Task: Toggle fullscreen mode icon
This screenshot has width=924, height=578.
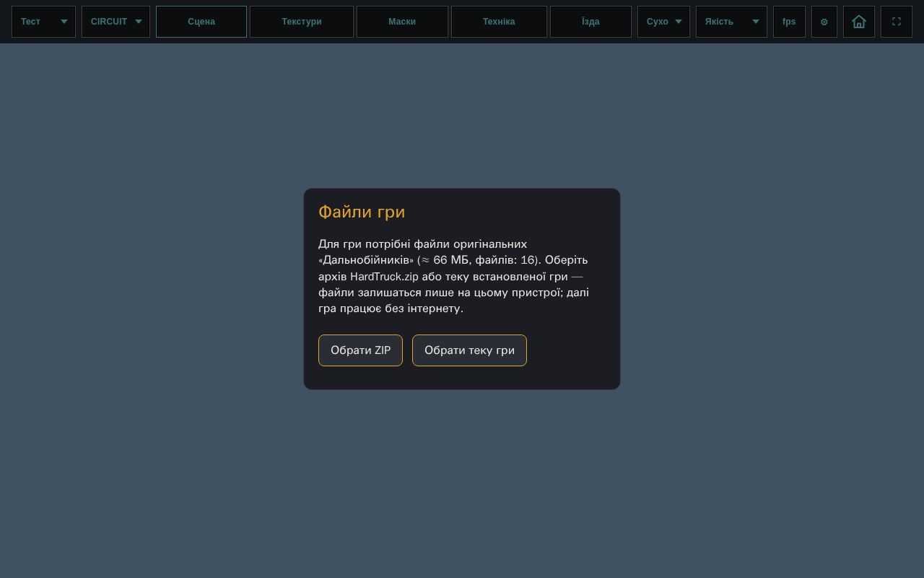Action: click(897, 22)
